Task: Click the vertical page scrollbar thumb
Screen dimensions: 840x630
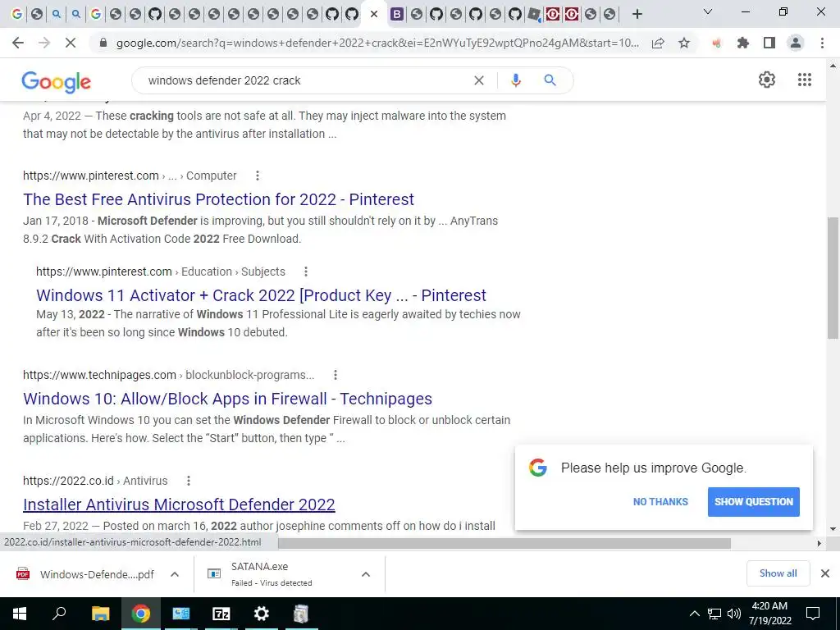Action: pos(833,277)
